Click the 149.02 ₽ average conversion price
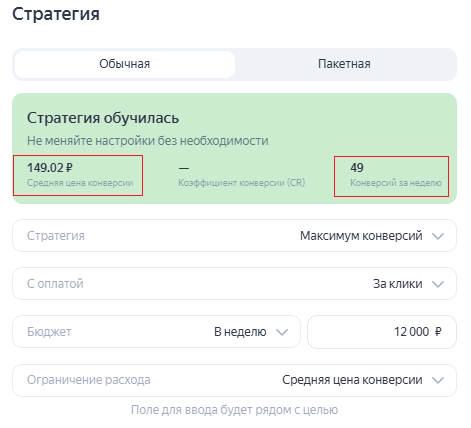Screen dimensions: 471x428 point(50,168)
